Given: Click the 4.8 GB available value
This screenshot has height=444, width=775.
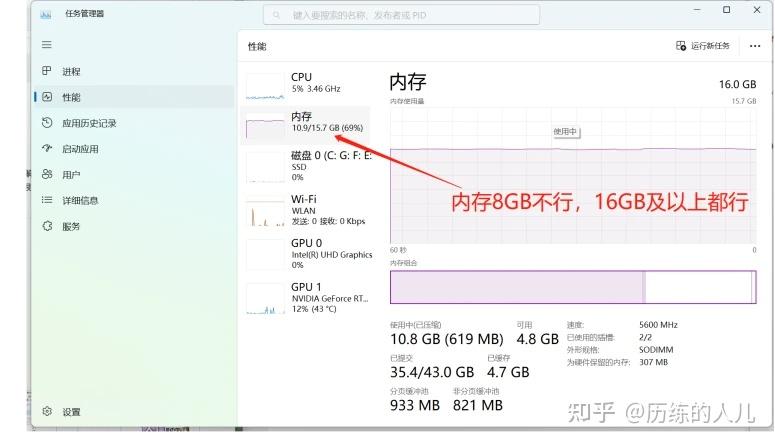Looking at the screenshot, I should [x=537, y=339].
